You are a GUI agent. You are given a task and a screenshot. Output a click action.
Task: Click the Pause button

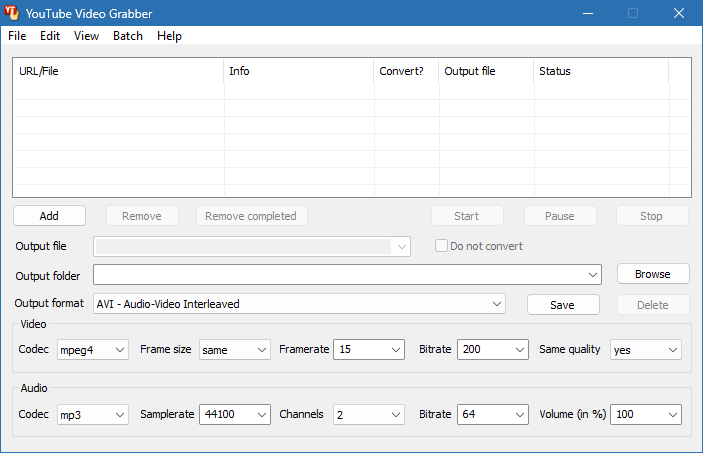point(560,216)
